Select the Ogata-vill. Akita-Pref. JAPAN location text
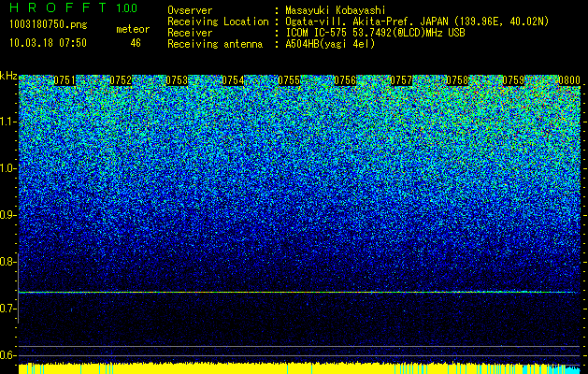The image size is (588, 374). click(x=419, y=22)
